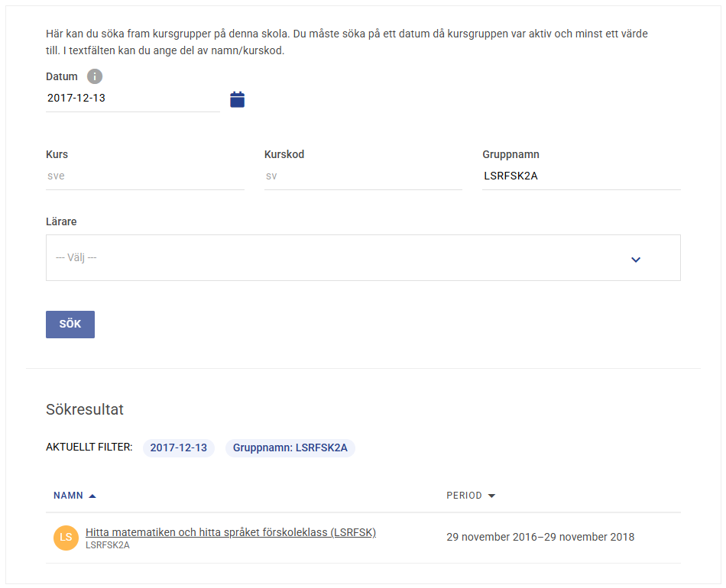Click the LS avatar in search results
Viewport: 726px width, 588px height.
[x=66, y=538]
